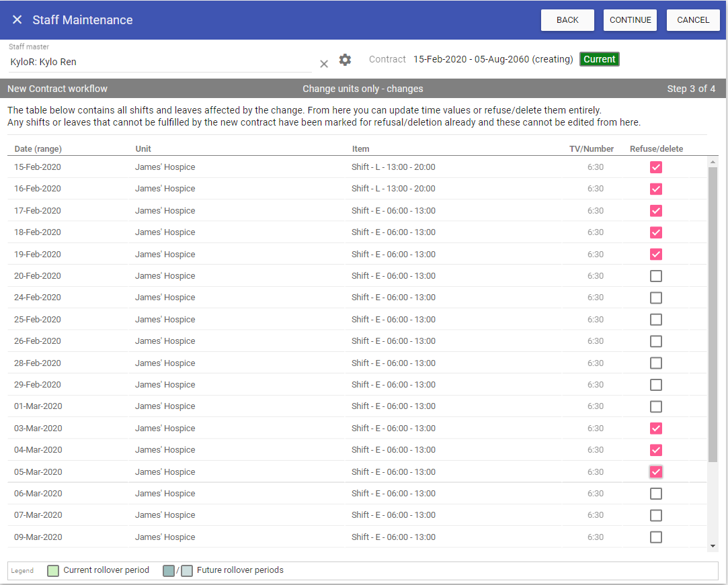Click the Unit column header
This screenshot has width=728, height=585.
(x=143, y=149)
